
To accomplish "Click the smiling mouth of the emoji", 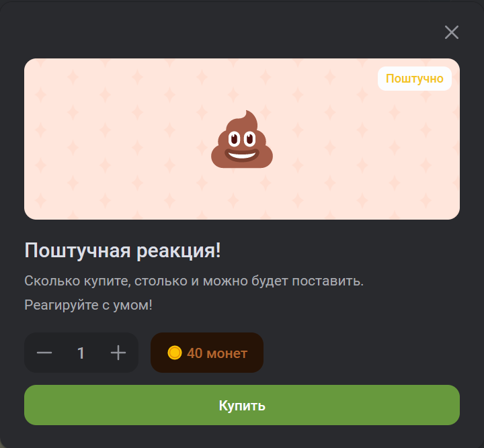I will [242, 154].
